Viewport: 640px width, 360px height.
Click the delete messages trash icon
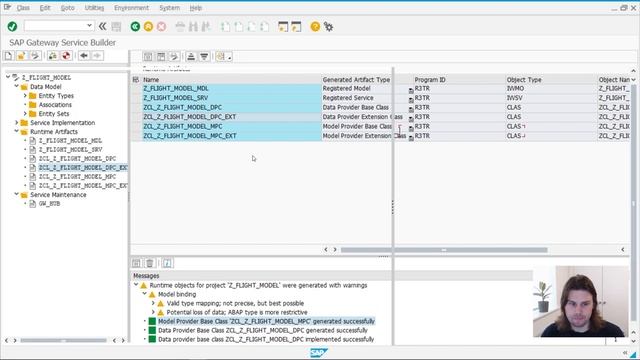tap(150, 263)
